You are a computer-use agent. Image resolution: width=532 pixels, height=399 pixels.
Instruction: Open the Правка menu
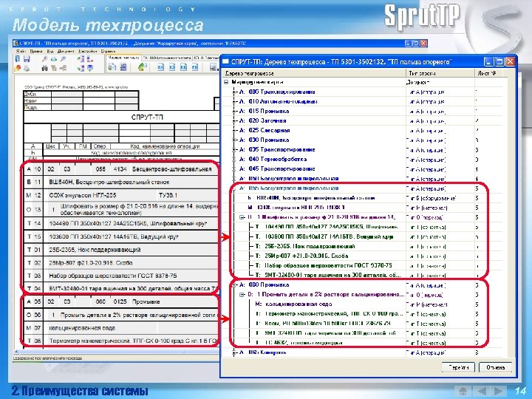pos(36,51)
